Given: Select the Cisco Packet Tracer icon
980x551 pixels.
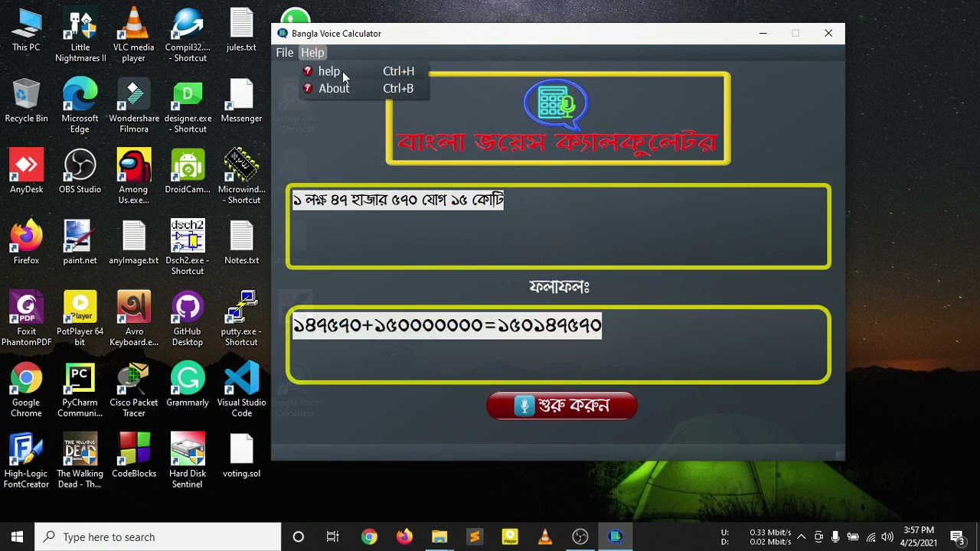Looking at the screenshot, I should tap(134, 391).
